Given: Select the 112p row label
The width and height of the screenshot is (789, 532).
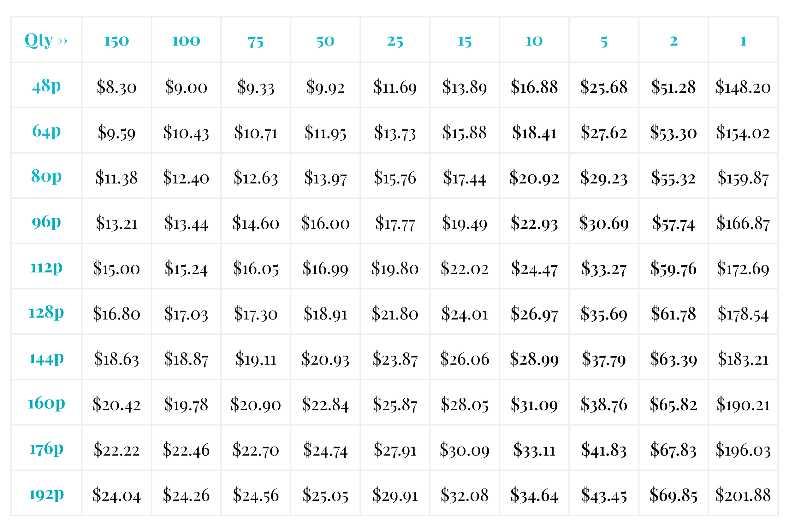Looking at the screenshot, I should [x=46, y=267].
